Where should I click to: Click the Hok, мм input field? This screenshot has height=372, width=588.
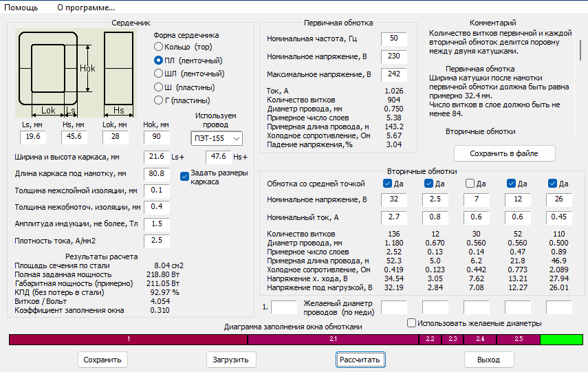(156, 138)
